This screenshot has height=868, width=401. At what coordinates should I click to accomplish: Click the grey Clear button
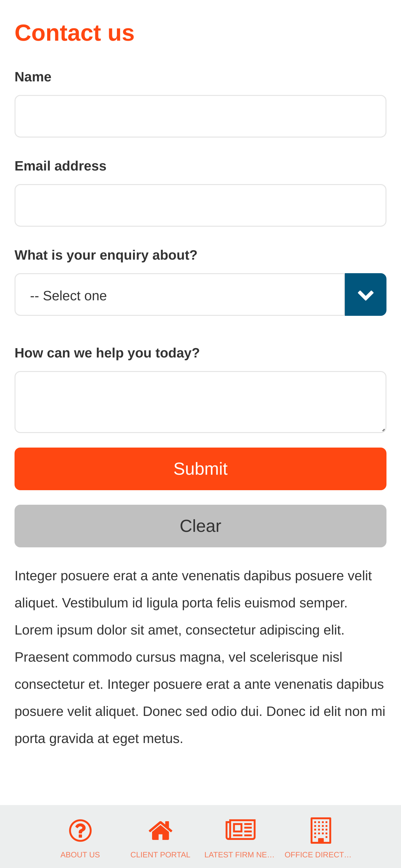click(x=200, y=526)
